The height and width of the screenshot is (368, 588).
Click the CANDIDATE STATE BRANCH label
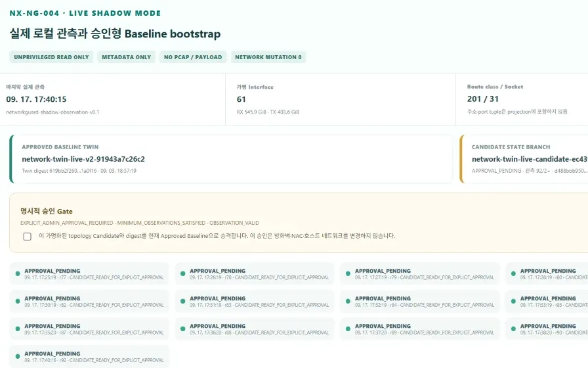click(511, 147)
